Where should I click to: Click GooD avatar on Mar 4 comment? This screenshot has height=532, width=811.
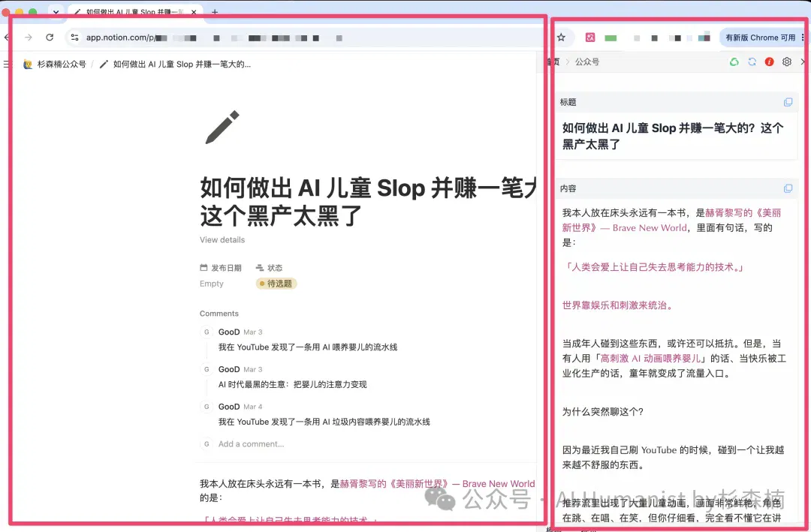207,407
